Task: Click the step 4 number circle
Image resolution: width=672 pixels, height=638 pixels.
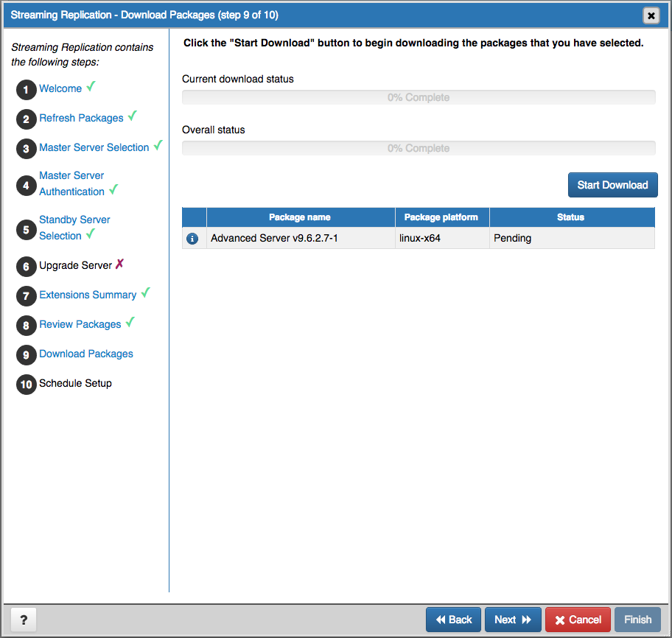Action: (26, 186)
